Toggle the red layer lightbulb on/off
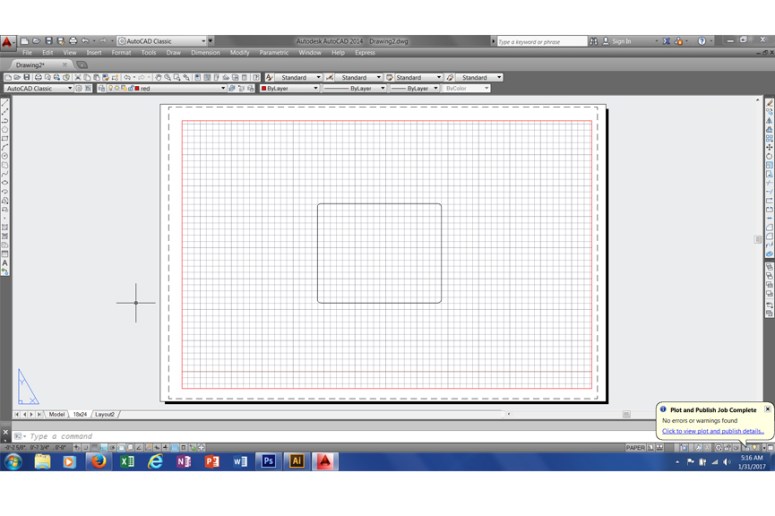Screen dimensions: 775x516 (x=110, y=88)
